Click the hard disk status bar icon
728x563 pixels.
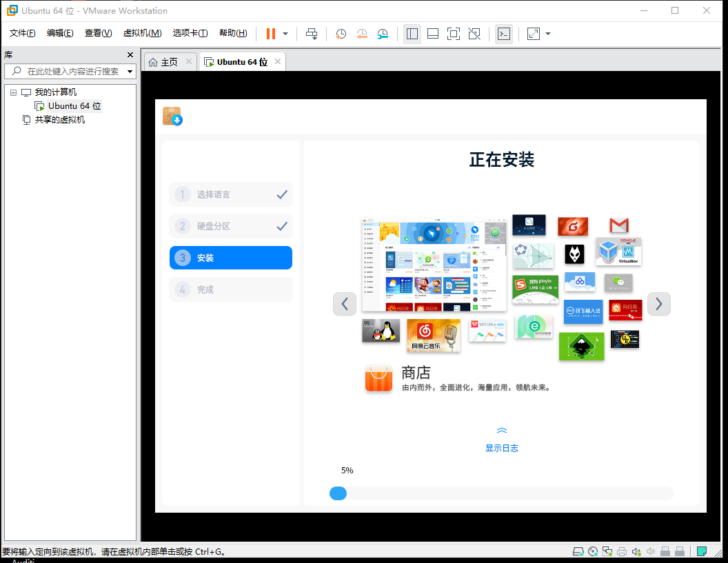click(x=578, y=551)
